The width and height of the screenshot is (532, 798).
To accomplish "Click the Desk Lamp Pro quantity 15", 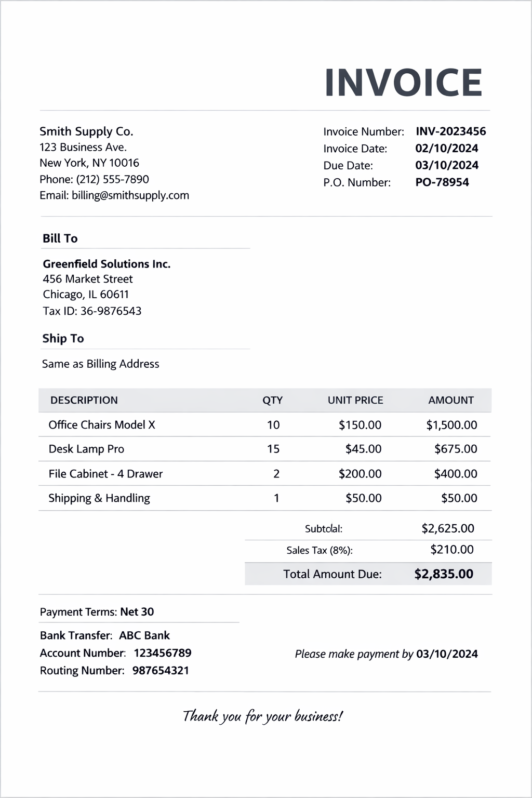I will coord(273,449).
